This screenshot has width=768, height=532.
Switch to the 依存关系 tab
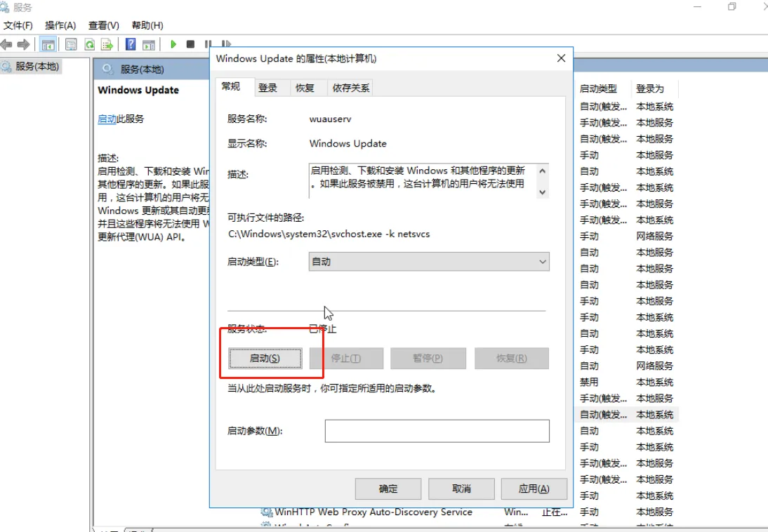tap(351, 87)
